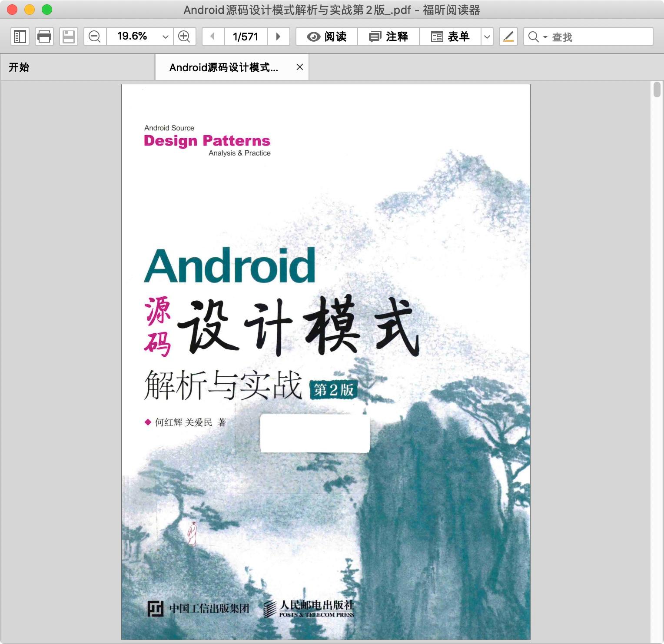Viewport: 664px width, 644px height.
Task: Click the vertical scrollbar thumb
Action: tap(657, 90)
